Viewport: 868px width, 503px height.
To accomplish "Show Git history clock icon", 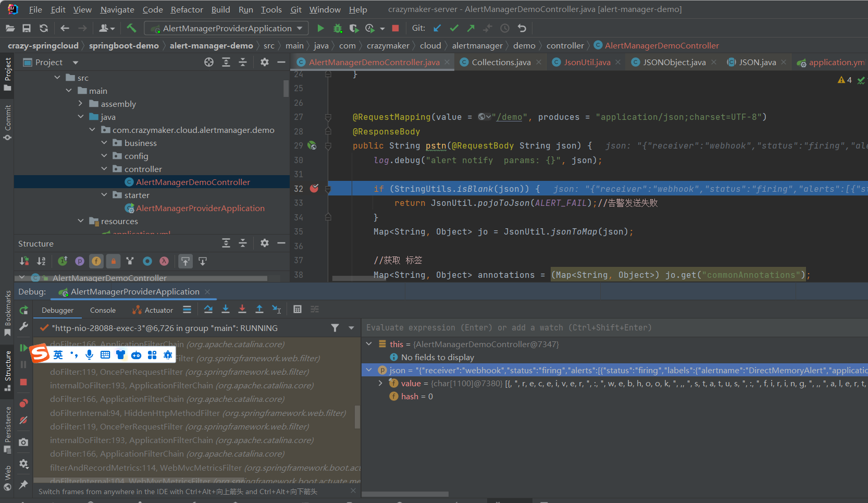I will click(x=505, y=28).
